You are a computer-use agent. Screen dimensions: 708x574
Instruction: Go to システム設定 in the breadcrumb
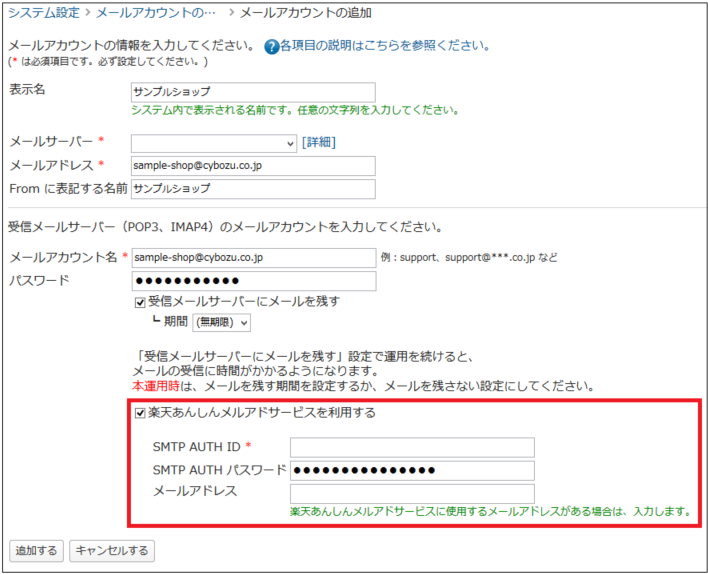(45, 13)
